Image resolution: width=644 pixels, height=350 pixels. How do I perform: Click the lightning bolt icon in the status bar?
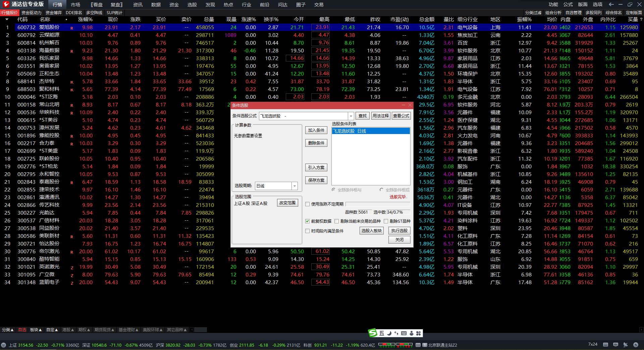(636, 345)
